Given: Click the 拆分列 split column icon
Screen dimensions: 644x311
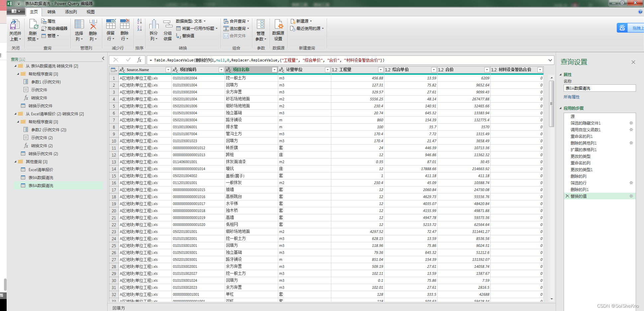Looking at the screenshot, I should (154, 25).
